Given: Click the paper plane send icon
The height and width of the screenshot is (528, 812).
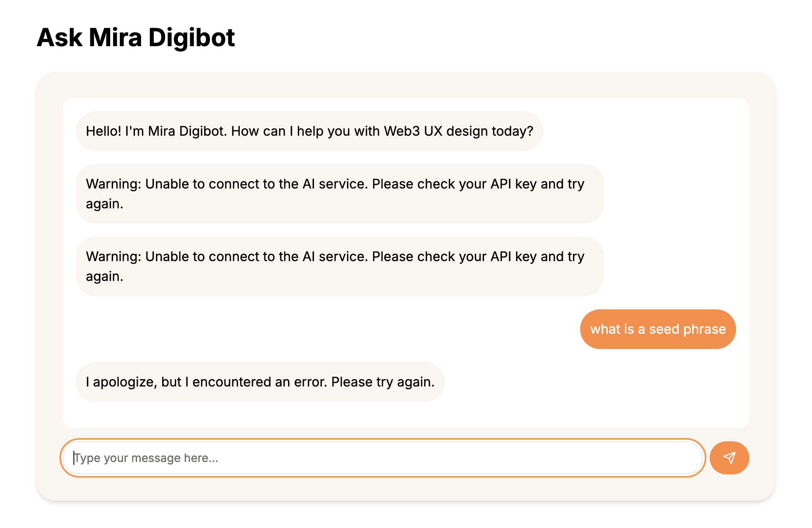Looking at the screenshot, I should [x=729, y=458].
